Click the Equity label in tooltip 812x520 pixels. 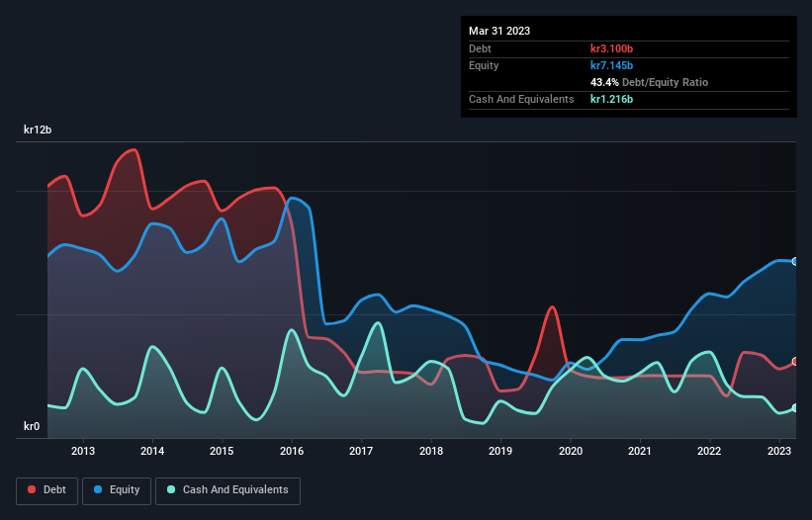[484, 65]
